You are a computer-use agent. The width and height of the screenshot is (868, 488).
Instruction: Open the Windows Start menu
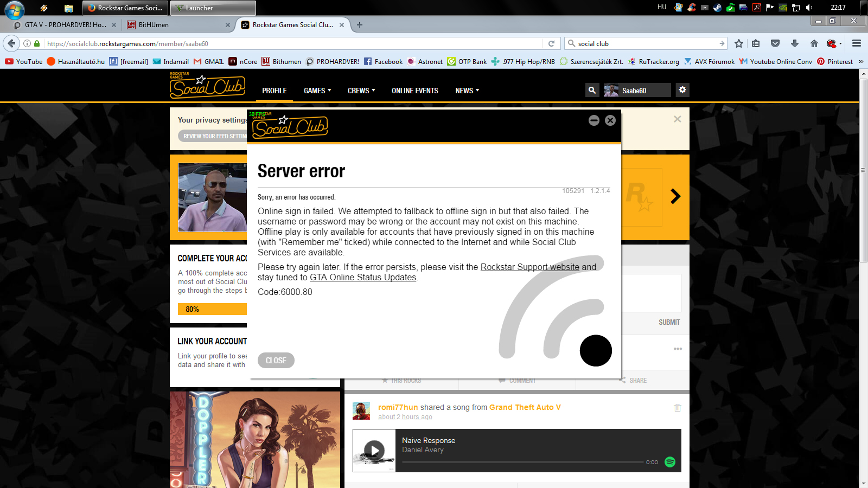tap(14, 9)
